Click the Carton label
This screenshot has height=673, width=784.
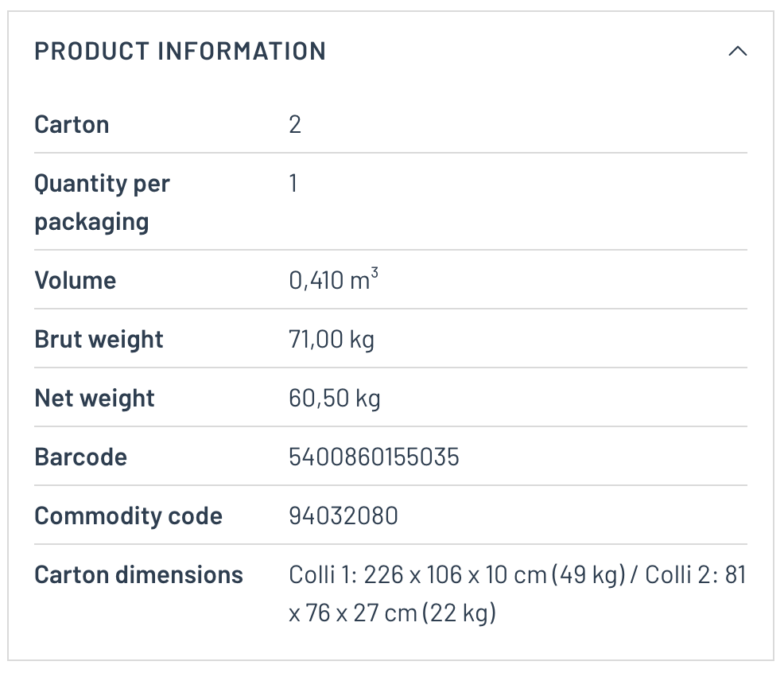[72, 125]
